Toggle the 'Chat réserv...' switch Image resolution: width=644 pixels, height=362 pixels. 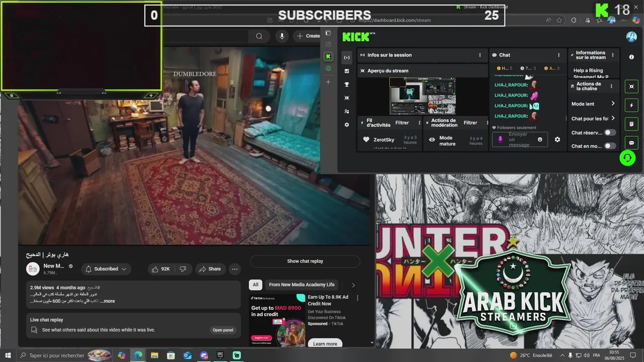tap(610, 133)
